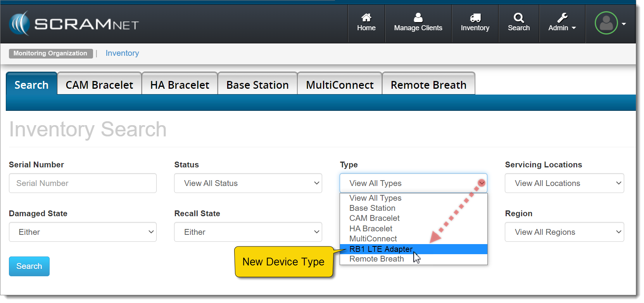The image size is (644, 303).
Task: Click the Inventory truck icon
Action: 475,18
